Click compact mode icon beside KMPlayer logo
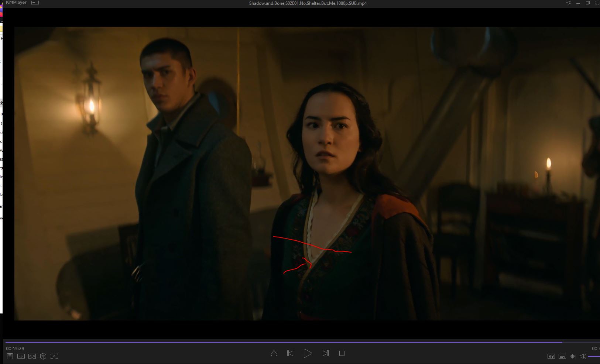600x364 pixels. (35, 3)
